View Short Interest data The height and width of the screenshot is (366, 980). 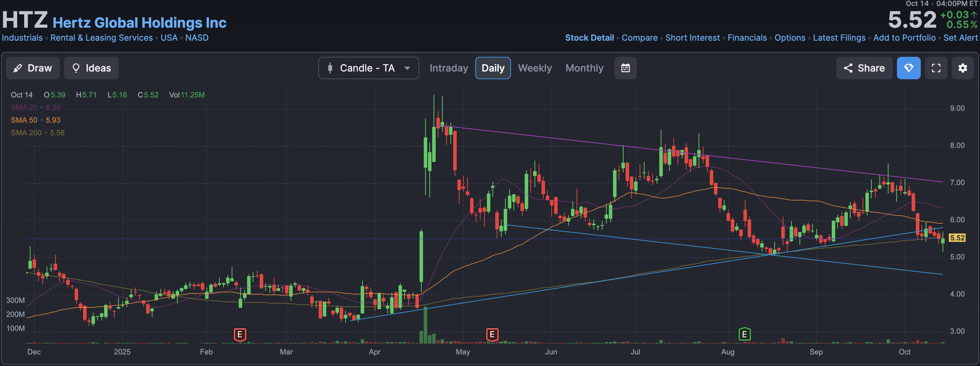692,38
